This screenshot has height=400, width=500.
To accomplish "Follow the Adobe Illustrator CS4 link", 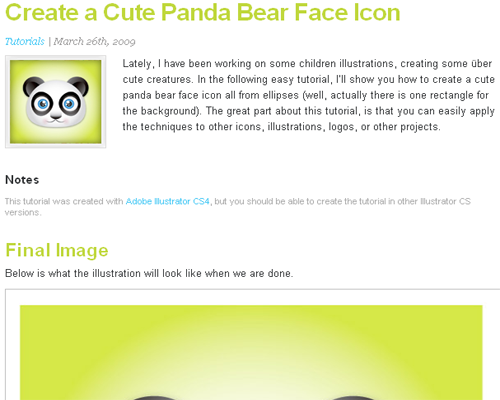I will tap(168, 201).
